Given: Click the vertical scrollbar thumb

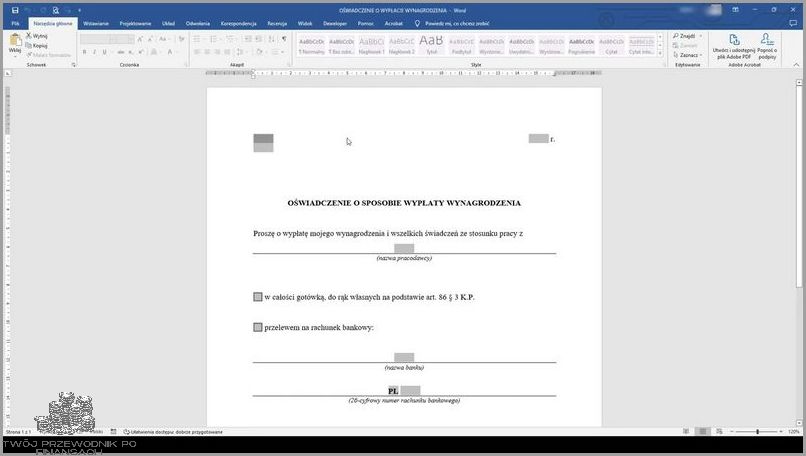Looking at the screenshot, I should click(x=798, y=187).
